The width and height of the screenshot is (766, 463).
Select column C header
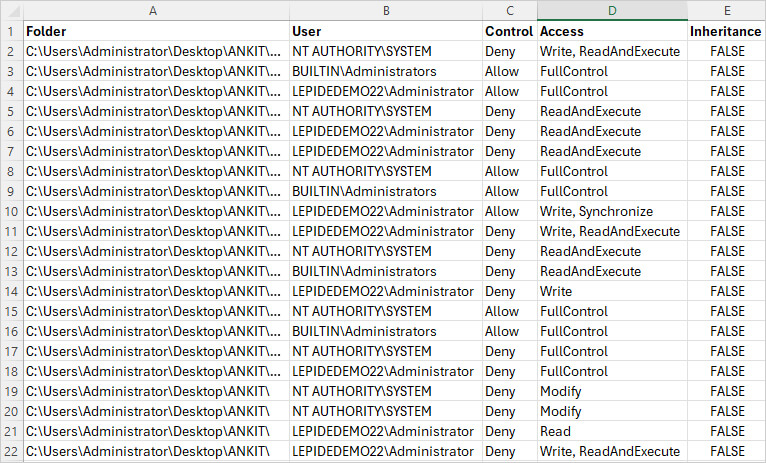(x=510, y=11)
